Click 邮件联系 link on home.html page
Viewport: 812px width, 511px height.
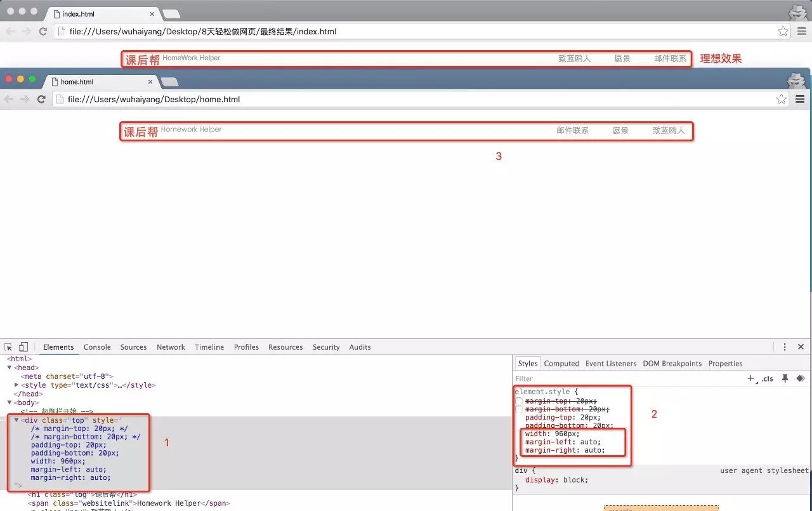[x=572, y=130]
